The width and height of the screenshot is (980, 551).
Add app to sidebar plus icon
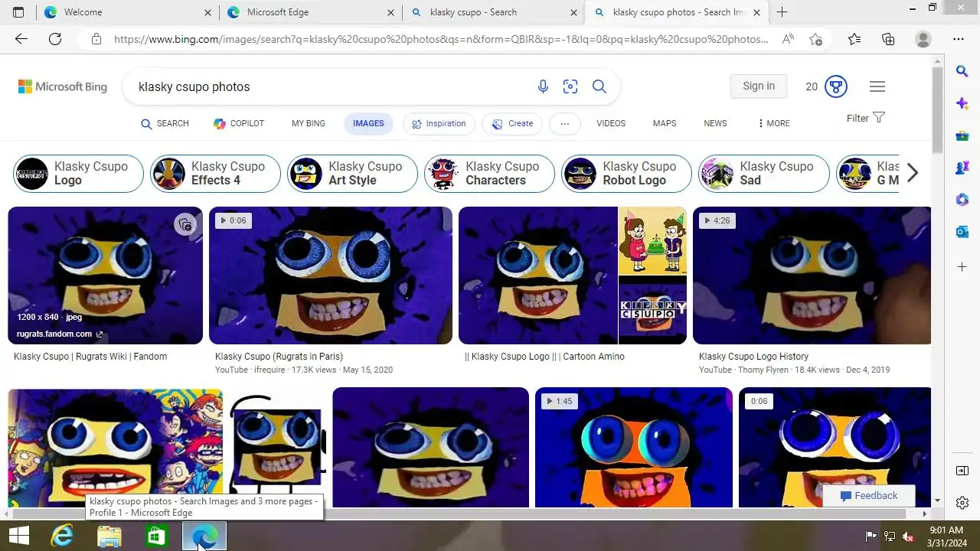click(x=962, y=267)
